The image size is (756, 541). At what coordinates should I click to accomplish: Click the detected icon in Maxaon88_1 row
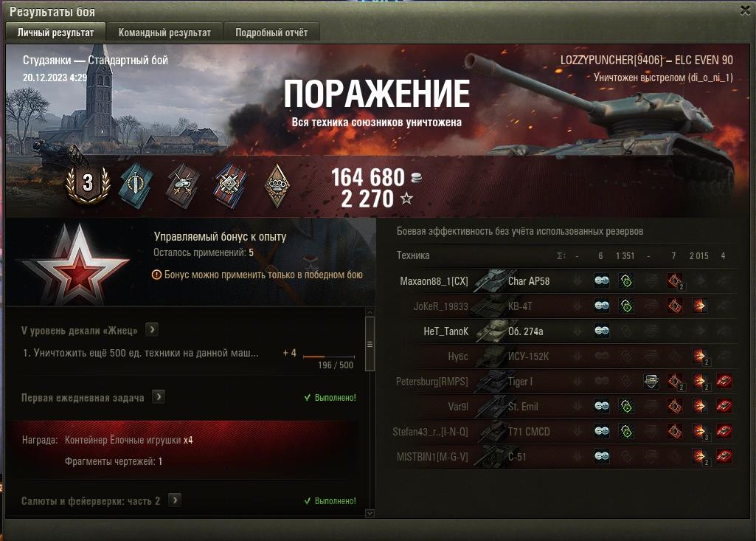point(601,281)
